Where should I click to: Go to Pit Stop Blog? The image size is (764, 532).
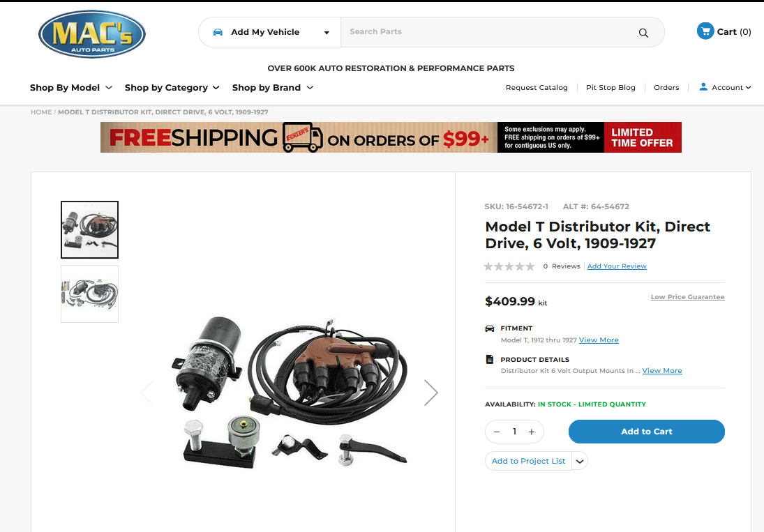coord(611,88)
